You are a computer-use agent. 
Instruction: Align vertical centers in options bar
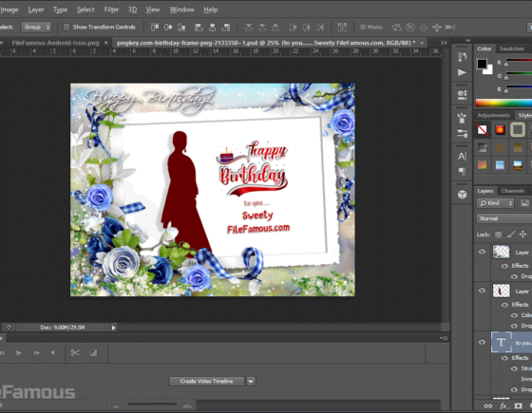[x=168, y=28]
